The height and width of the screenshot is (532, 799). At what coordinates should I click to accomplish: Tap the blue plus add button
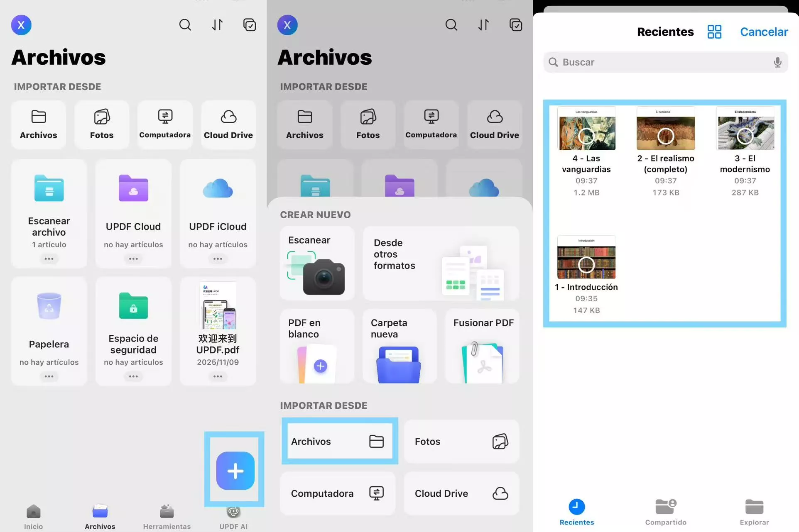(235, 471)
